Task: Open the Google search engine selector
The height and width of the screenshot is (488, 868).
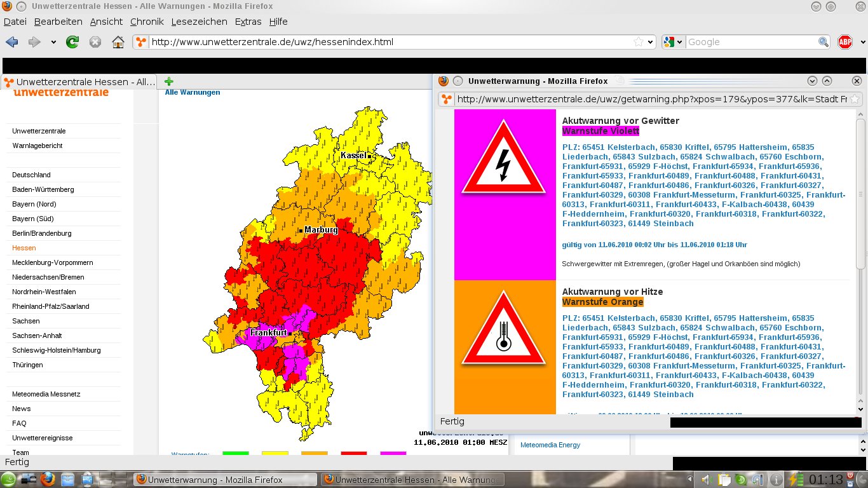Action: (672, 42)
